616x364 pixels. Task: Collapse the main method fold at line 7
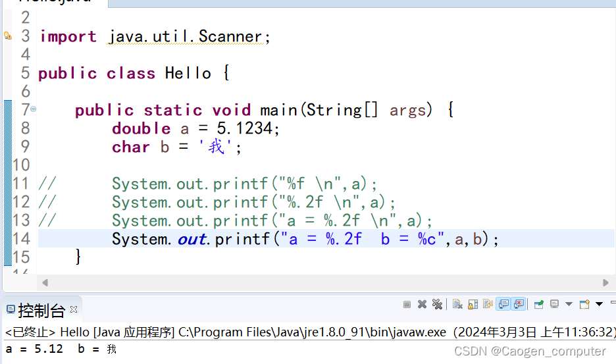[34, 109]
